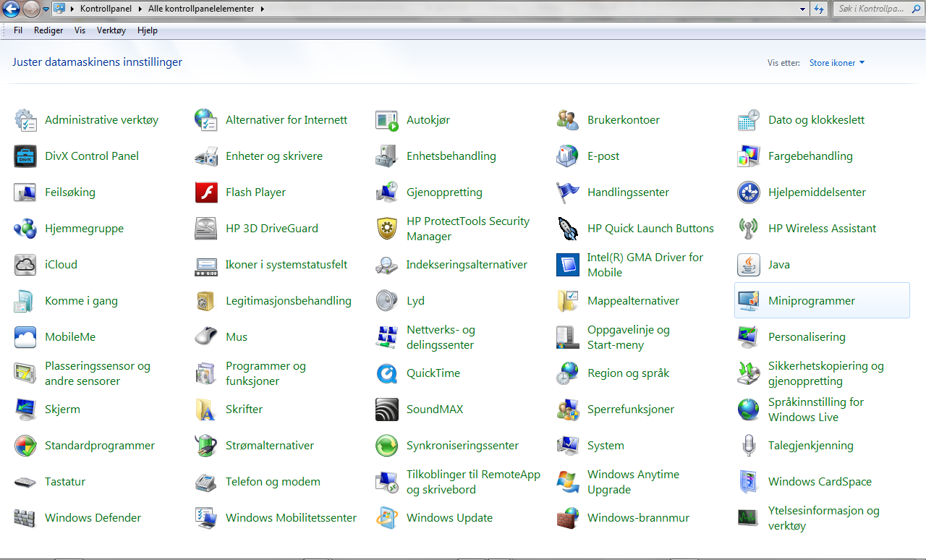Expand the address bar history dropdown arrow
926x560 pixels.
pos(803,9)
